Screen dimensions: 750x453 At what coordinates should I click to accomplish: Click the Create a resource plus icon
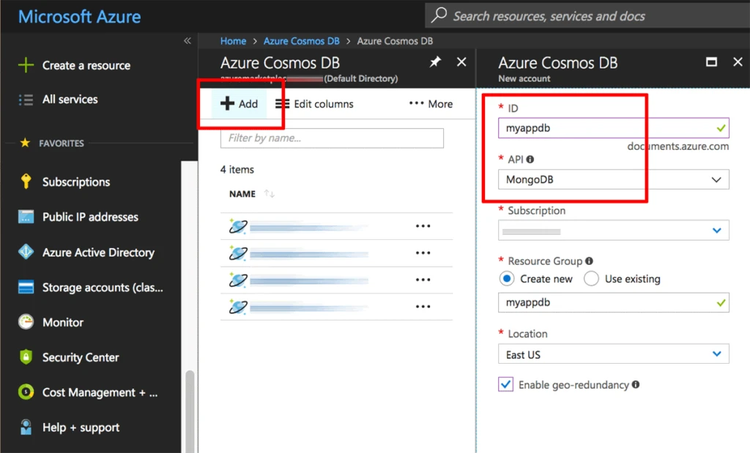[25, 65]
